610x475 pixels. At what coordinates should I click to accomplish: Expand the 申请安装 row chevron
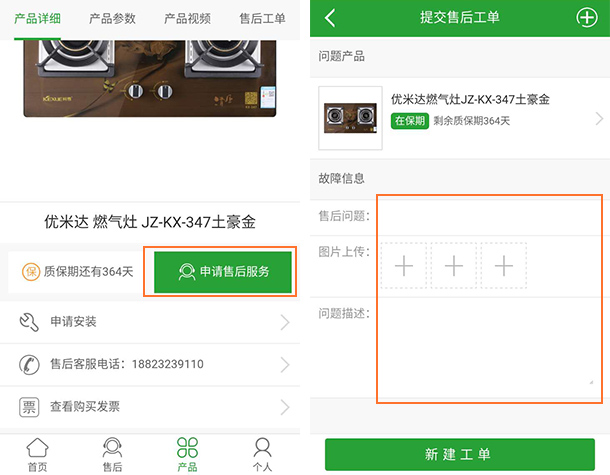tap(285, 323)
